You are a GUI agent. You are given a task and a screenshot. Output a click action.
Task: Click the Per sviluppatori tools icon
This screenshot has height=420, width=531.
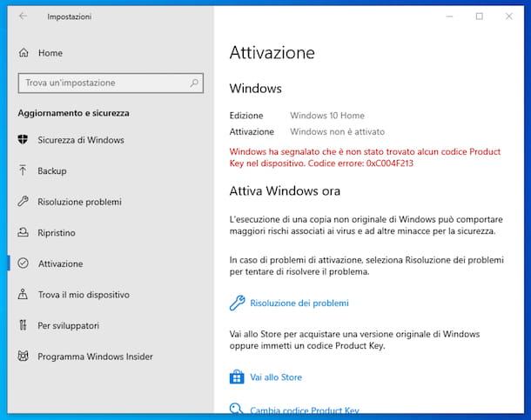point(23,325)
